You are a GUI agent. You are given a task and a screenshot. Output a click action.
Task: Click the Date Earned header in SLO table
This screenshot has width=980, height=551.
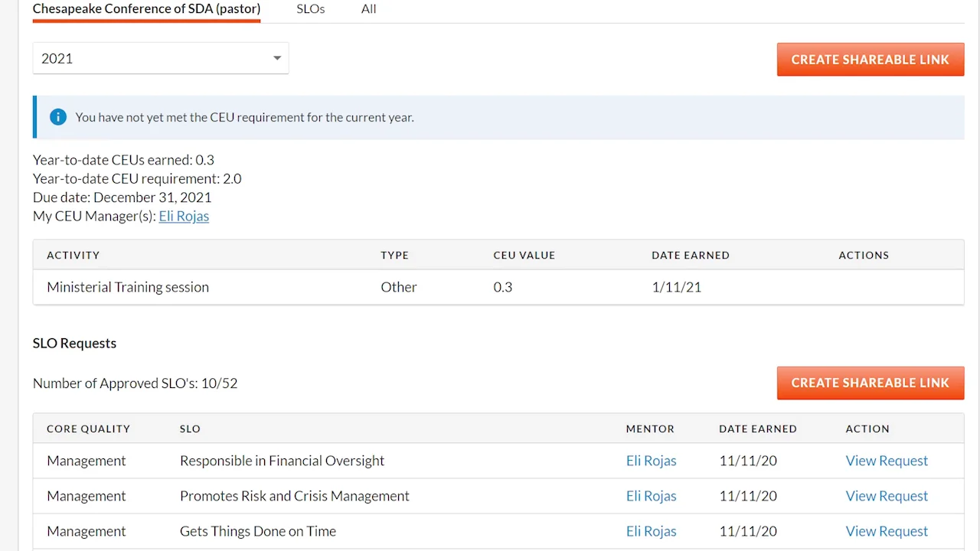tap(757, 429)
